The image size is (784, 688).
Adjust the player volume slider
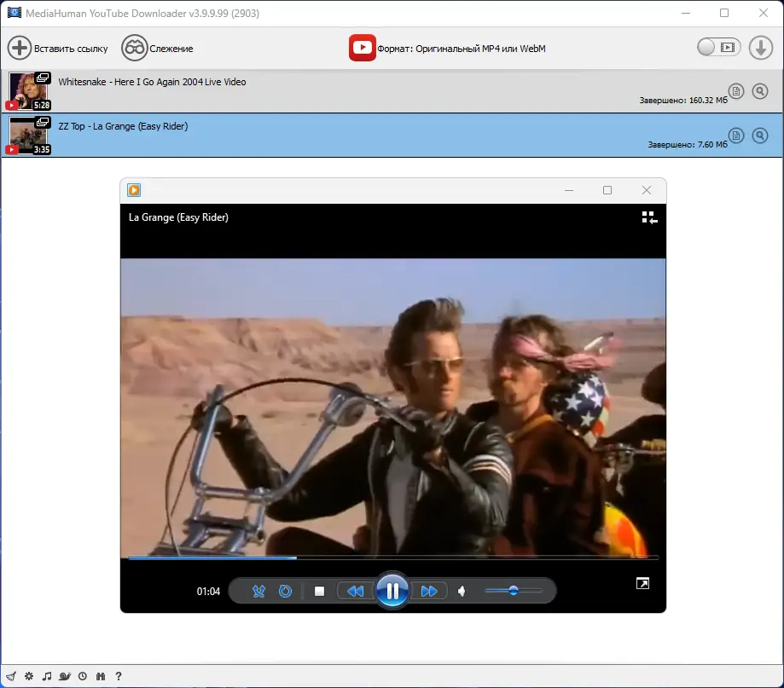[x=514, y=591]
